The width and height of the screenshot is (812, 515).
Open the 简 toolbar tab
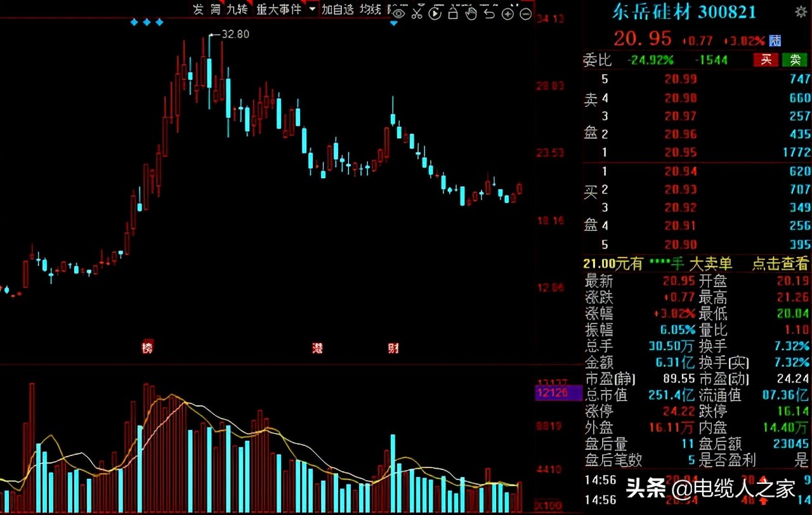[216, 9]
